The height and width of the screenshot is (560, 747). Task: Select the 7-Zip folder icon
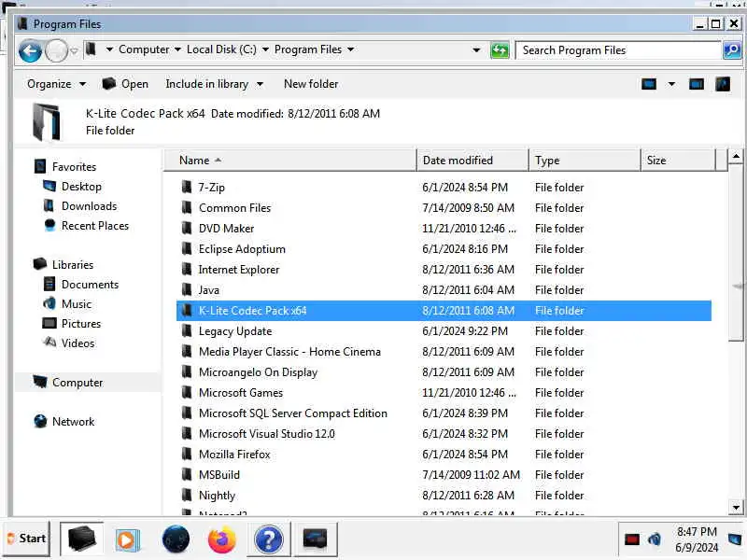click(x=187, y=188)
